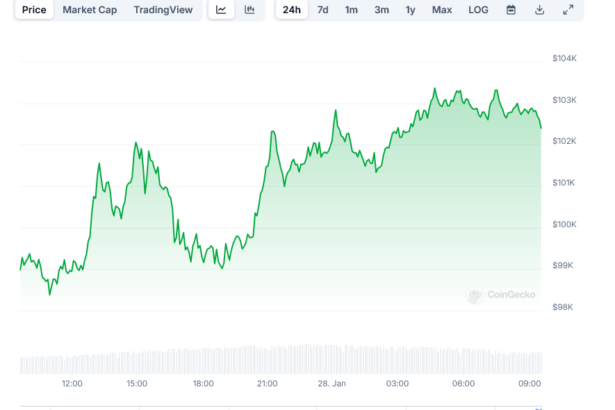Display the Max time range

point(441,10)
